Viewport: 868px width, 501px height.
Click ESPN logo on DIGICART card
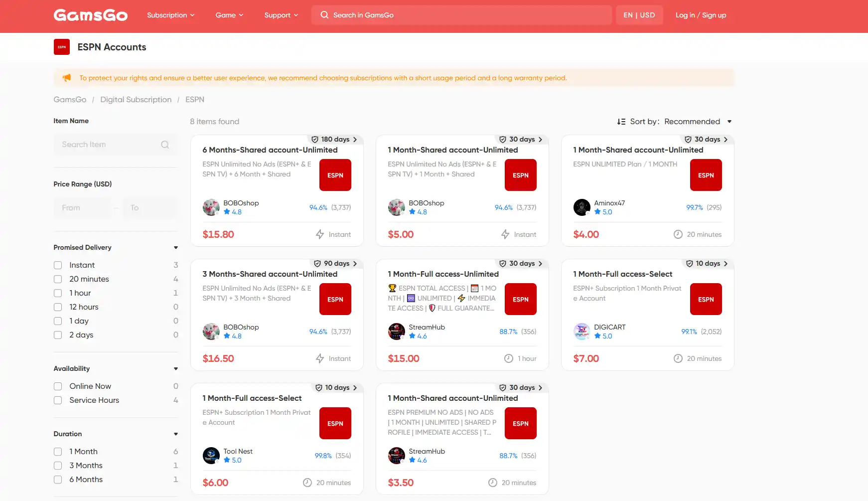pos(706,299)
